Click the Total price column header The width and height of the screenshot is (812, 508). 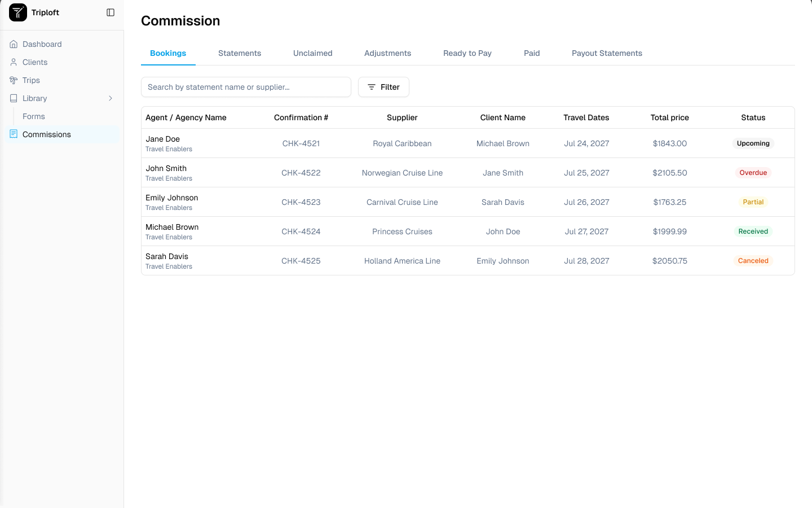670,117
